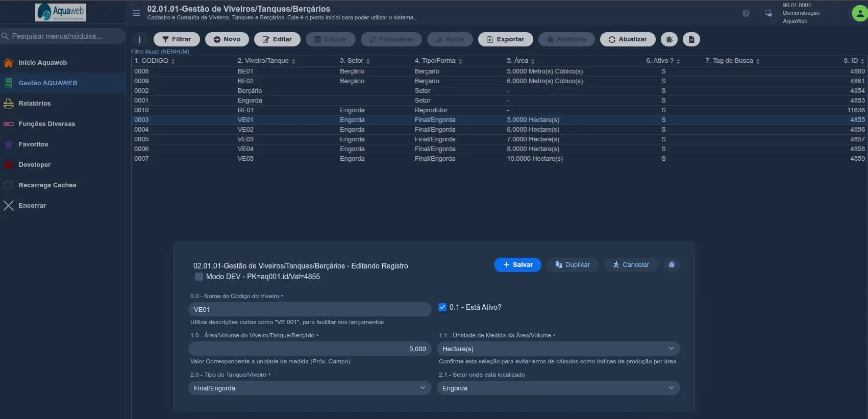Click the Cancelar button
Viewport: 868px width, 419px height.
pos(631,265)
